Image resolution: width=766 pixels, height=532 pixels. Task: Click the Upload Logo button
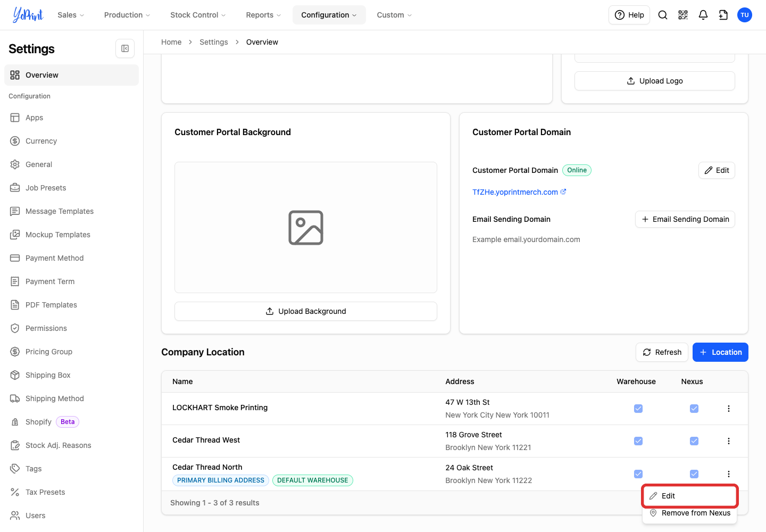tap(655, 81)
